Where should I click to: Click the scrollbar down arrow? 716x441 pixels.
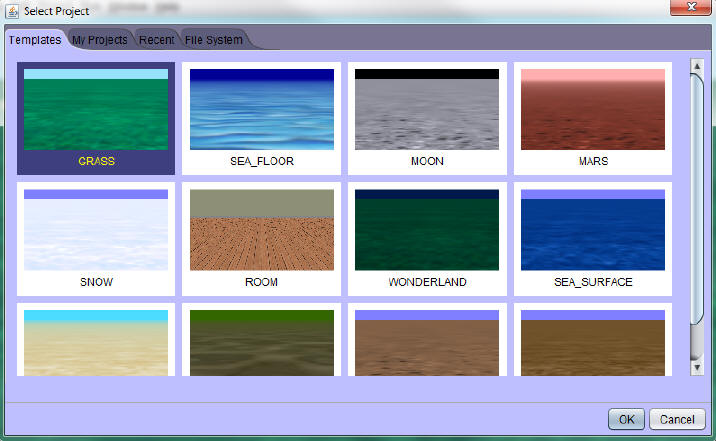click(697, 368)
